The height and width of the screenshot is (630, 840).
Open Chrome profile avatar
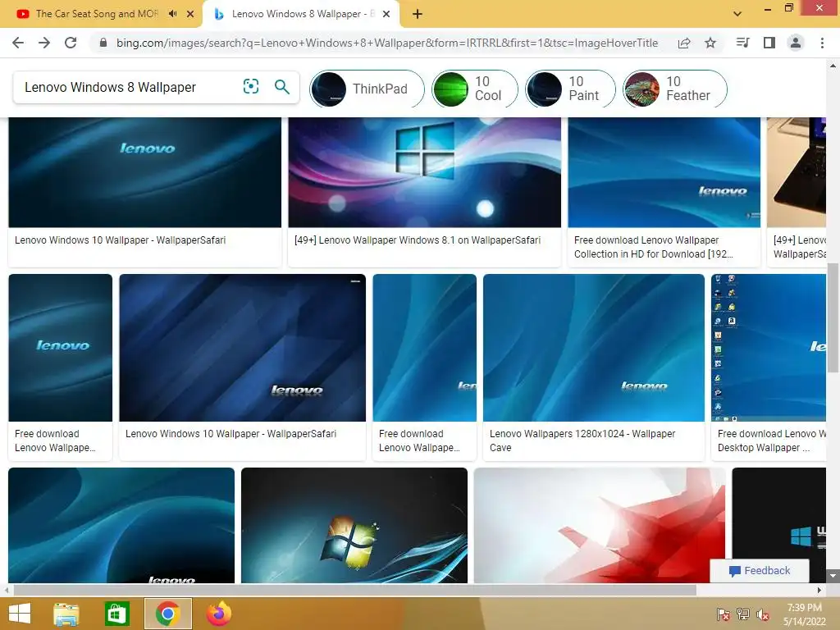tap(796, 43)
